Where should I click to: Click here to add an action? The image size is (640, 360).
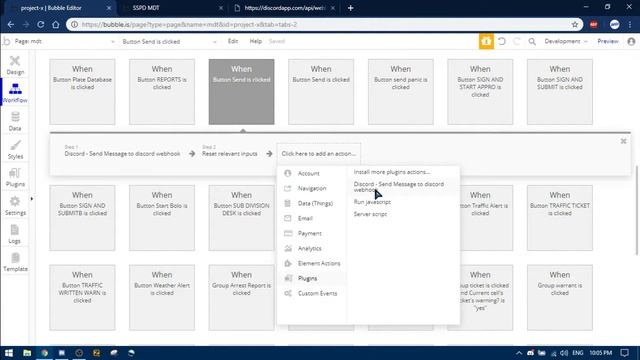318,153
